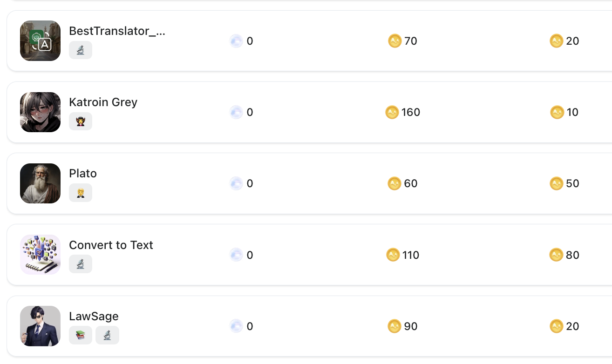Open the Katroin Grey name link
Image resolution: width=612 pixels, height=364 pixels.
[103, 102]
